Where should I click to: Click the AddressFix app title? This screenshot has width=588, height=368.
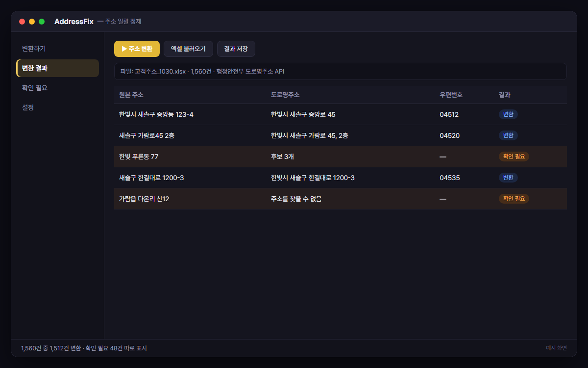(x=74, y=22)
